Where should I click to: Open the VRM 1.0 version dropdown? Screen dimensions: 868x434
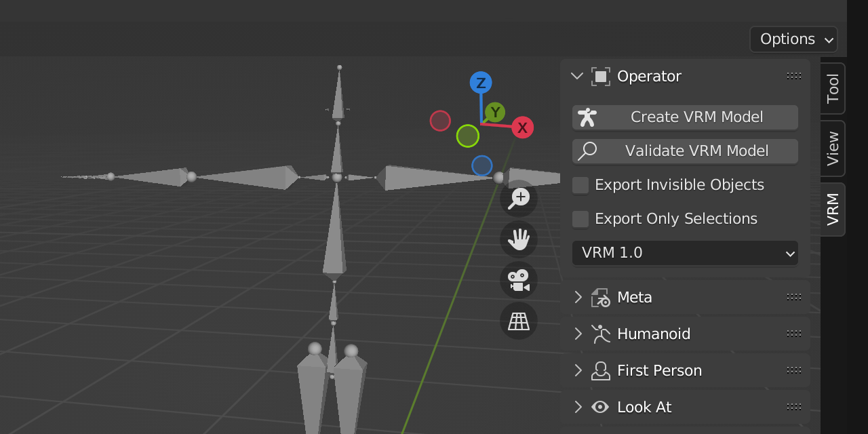coord(684,253)
